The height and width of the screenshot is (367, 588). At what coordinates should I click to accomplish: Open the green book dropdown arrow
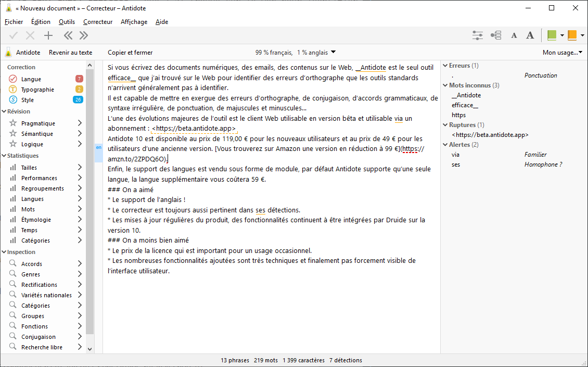562,35
